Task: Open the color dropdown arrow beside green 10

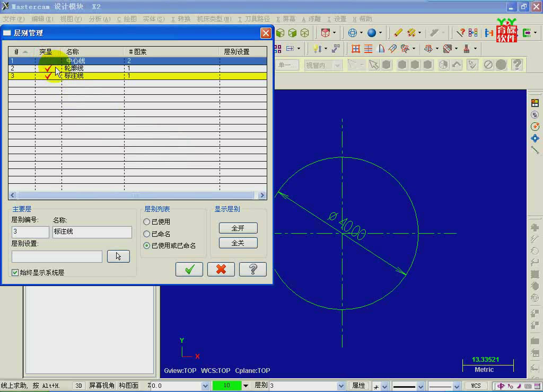Action: (x=246, y=386)
